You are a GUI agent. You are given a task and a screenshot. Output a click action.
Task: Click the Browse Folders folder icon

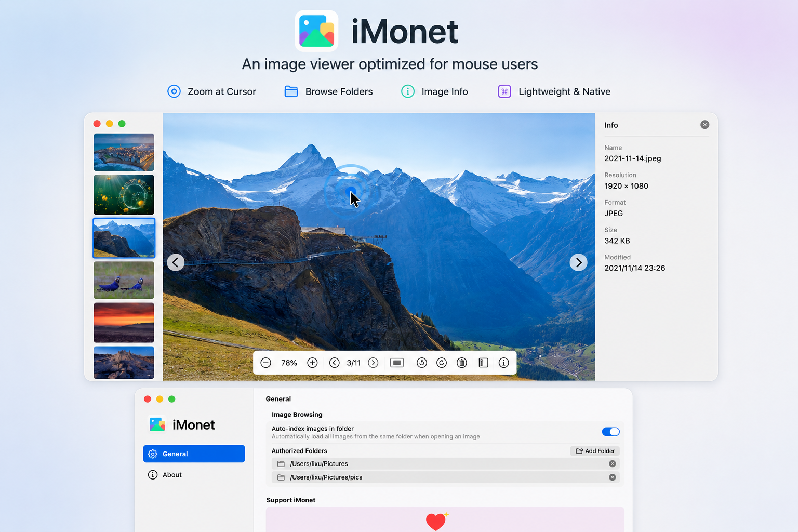[291, 91]
